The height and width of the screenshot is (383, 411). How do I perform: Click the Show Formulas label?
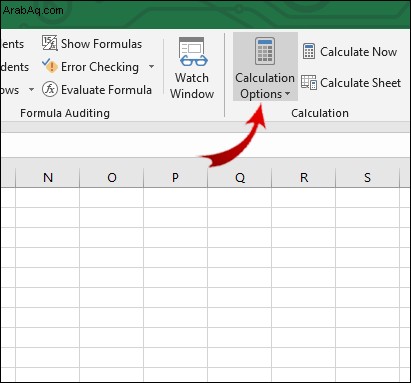click(101, 44)
